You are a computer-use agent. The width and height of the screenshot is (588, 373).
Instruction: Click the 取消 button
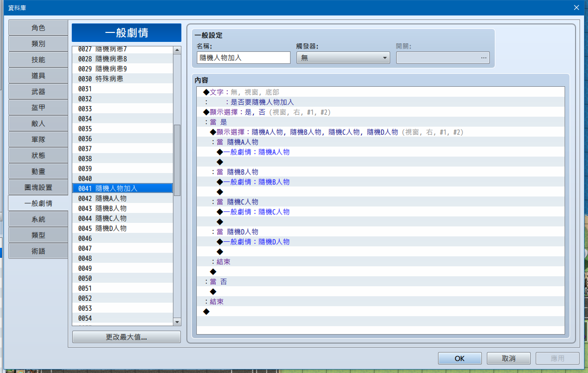pos(508,359)
